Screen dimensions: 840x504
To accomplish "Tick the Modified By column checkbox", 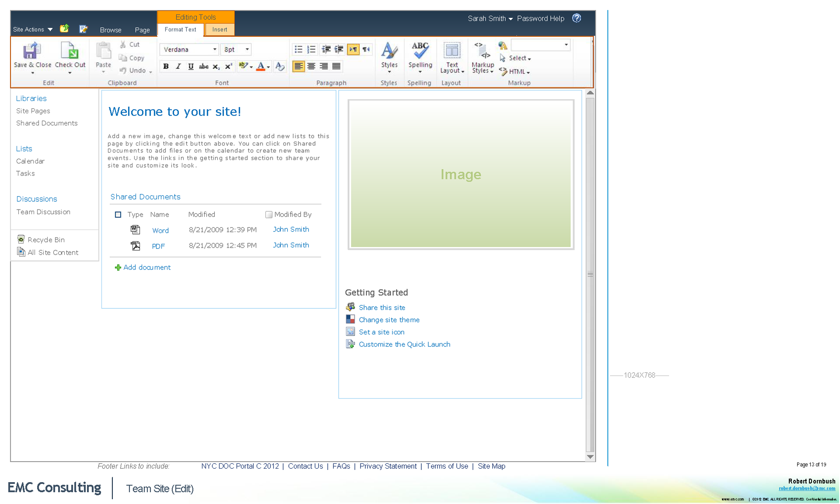I will pos(269,215).
